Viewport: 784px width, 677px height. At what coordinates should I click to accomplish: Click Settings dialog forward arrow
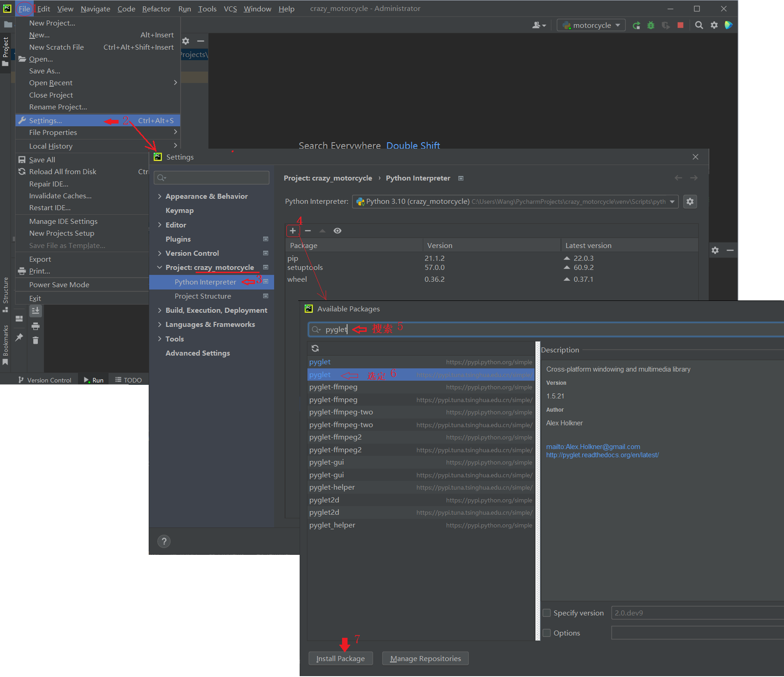tap(694, 178)
